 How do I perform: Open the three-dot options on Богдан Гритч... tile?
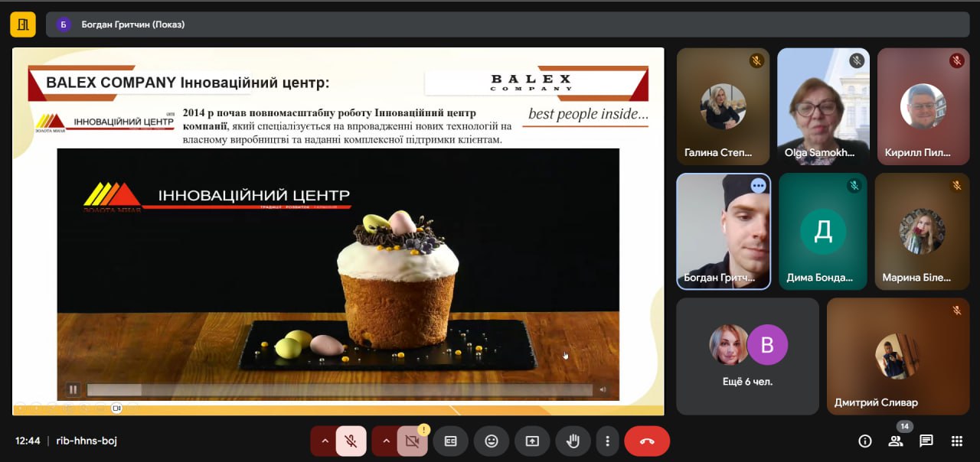tap(758, 185)
